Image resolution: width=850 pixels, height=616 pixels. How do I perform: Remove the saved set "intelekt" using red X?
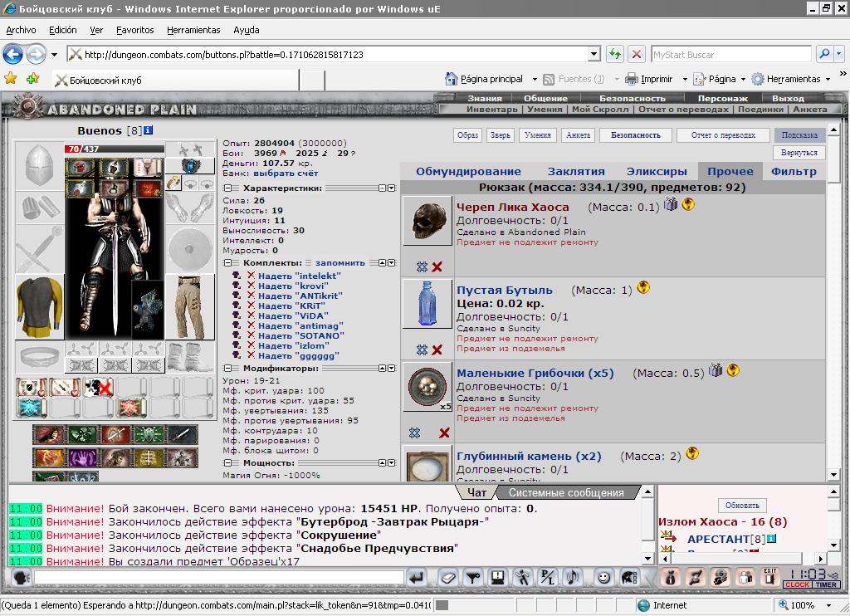[x=251, y=276]
